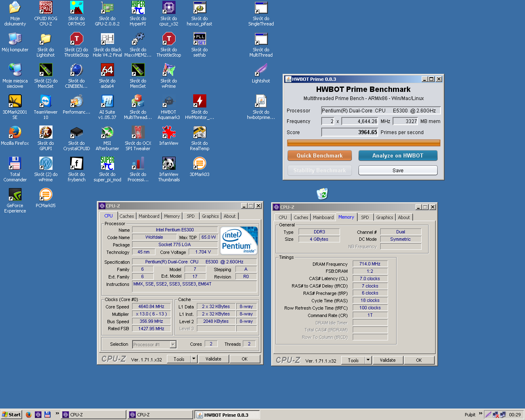Click Core Speed value 4640.84 MHz
The image size is (525, 420).
pyautogui.click(x=151, y=306)
